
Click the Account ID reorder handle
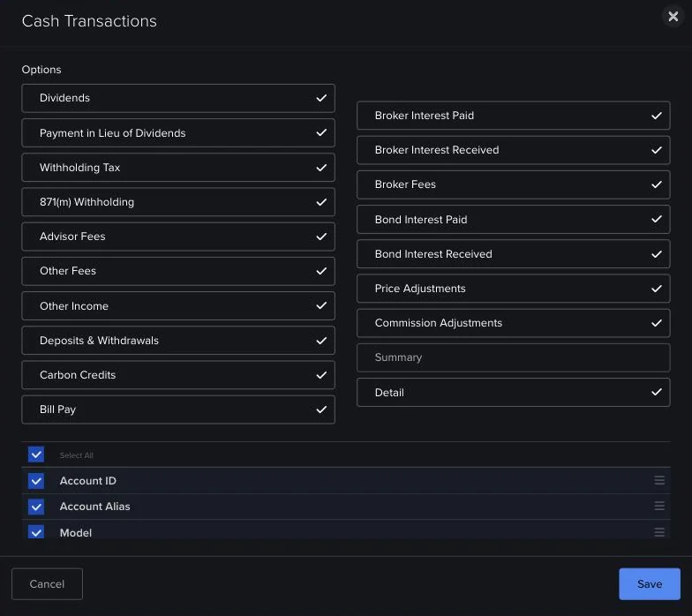(659, 480)
